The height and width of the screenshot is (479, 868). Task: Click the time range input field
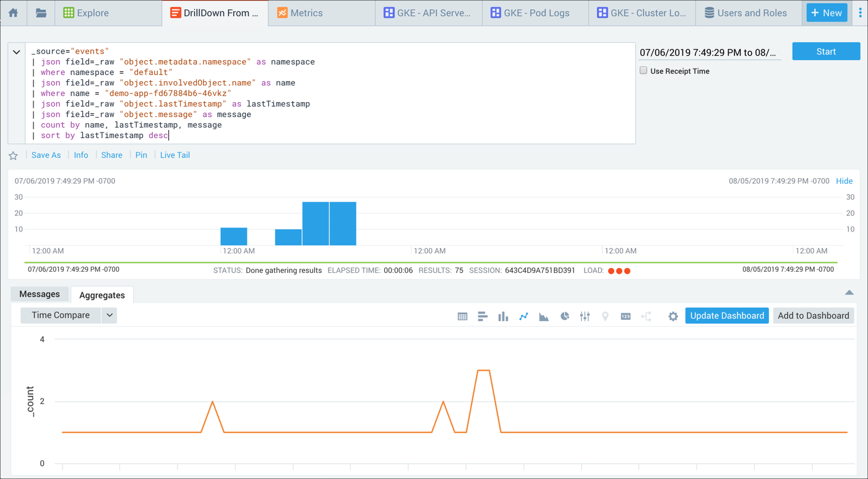(709, 53)
